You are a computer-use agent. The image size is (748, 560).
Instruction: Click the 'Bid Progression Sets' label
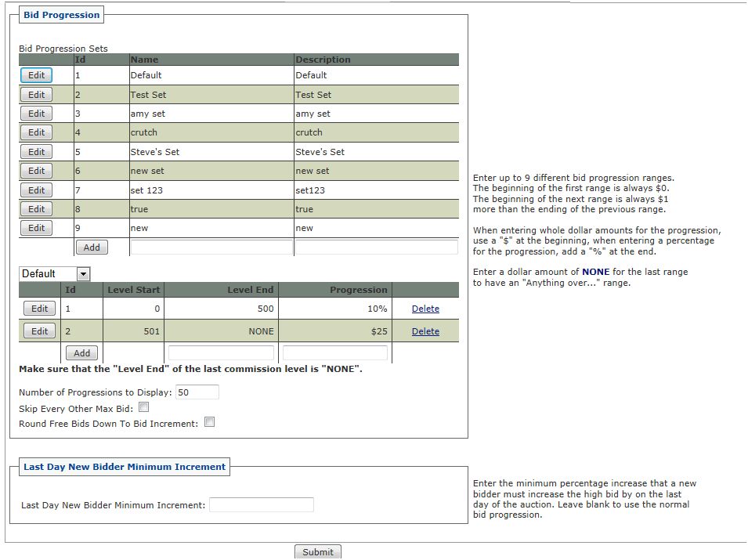coord(63,49)
